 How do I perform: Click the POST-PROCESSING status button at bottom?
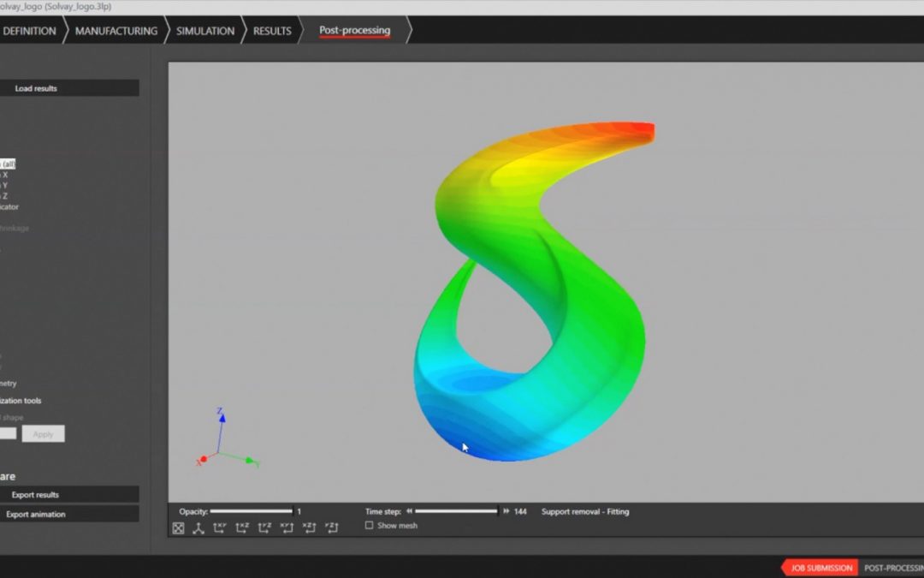click(x=892, y=568)
